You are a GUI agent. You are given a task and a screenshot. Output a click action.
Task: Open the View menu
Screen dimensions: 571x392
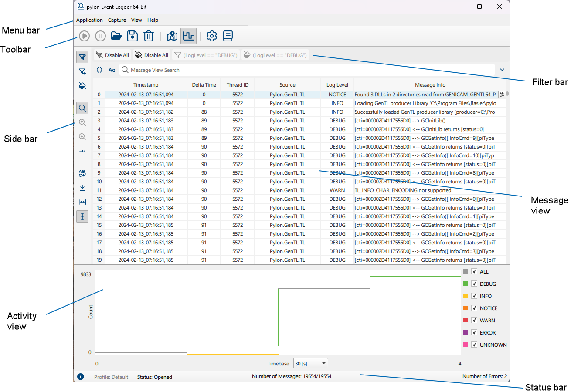pos(136,20)
